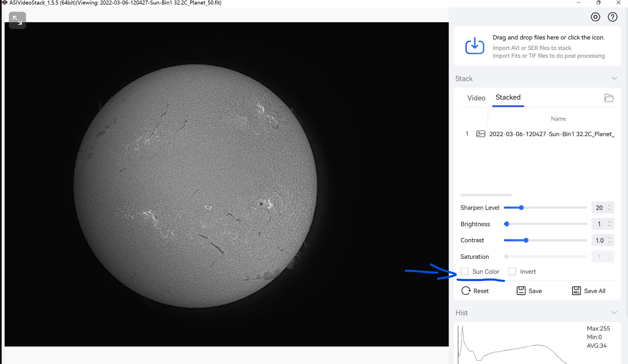This screenshot has width=628, height=364.
Task: Click the Name column header
Action: (x=558, y=119)
